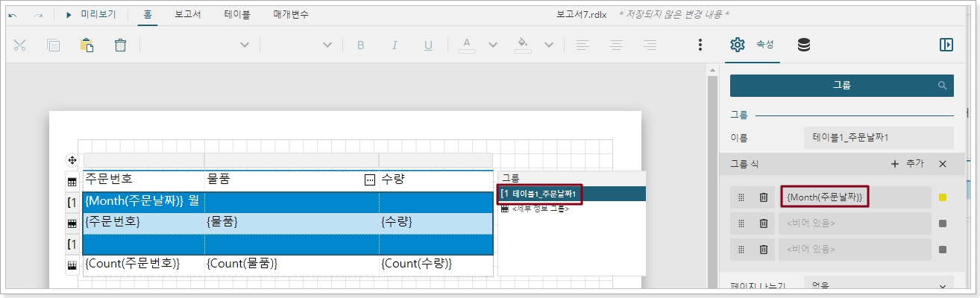The width and height of the screenshot is (980, 298).
Task: Toggle underline formatting
Action: [x=428, y=45]
